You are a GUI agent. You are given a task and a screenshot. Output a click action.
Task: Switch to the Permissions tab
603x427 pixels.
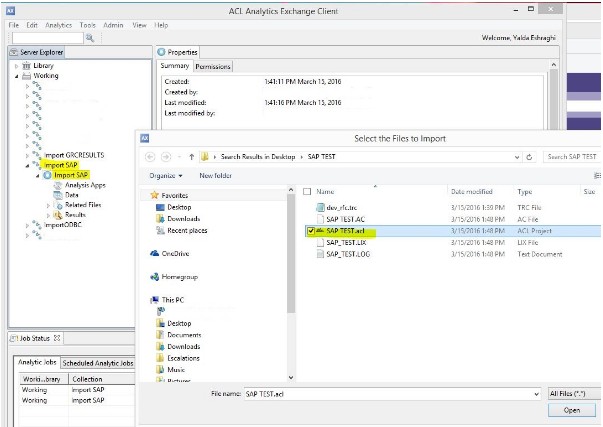(213, 67)
